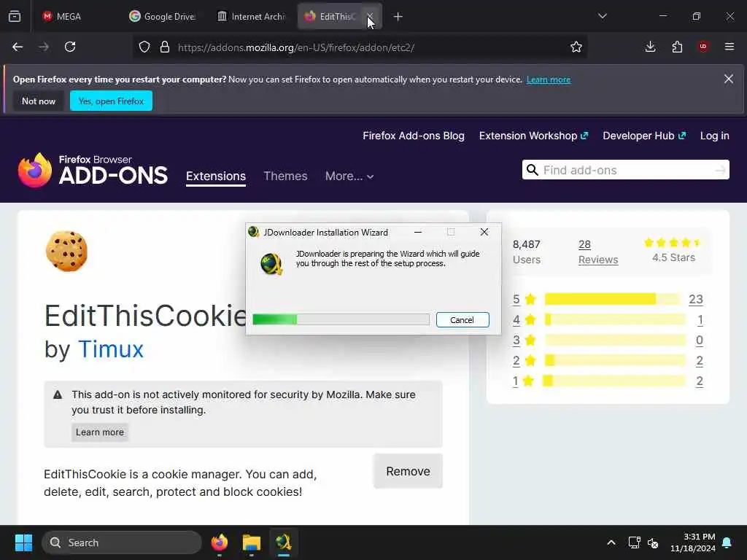Select the Extensions navigation item
Screen dimensions: 747x560
(216, 176)
